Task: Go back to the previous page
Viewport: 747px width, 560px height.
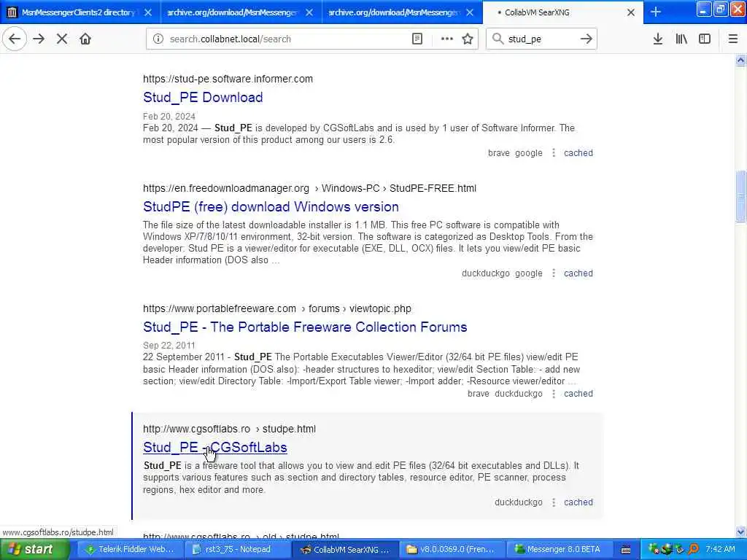Action: pyautogui.click(x=15, y=39)
